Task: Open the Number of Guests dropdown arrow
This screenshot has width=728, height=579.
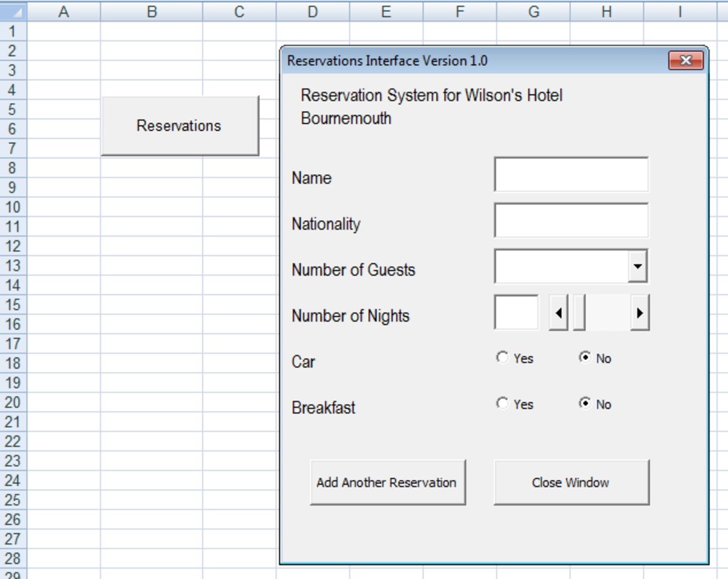Action: pos(638,266)
